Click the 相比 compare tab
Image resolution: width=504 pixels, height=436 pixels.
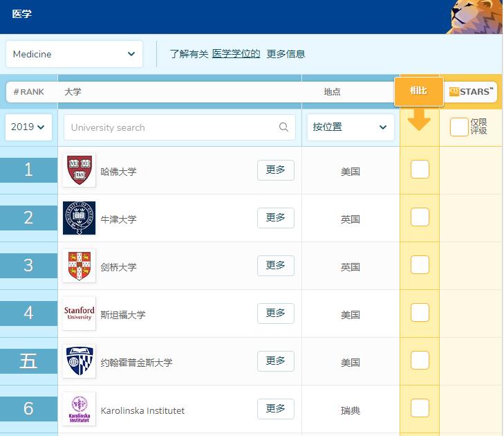pyautogui.click(x=418, y=91)
